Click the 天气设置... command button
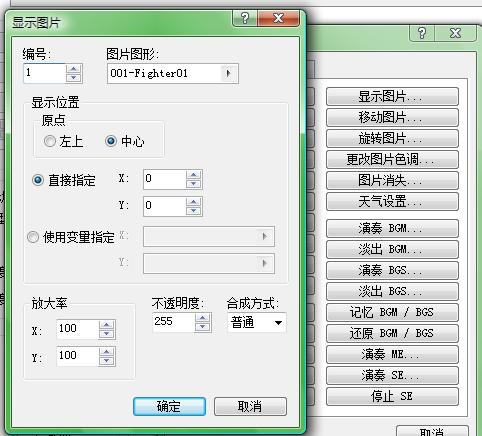The width and height of the screenshot is (482, 436). click(x=392, y=201)
